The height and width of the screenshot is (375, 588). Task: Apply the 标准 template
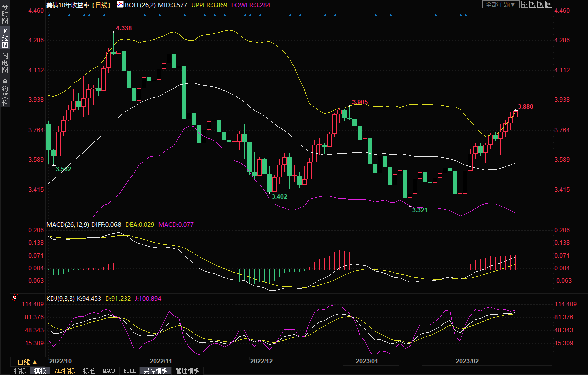89,371
